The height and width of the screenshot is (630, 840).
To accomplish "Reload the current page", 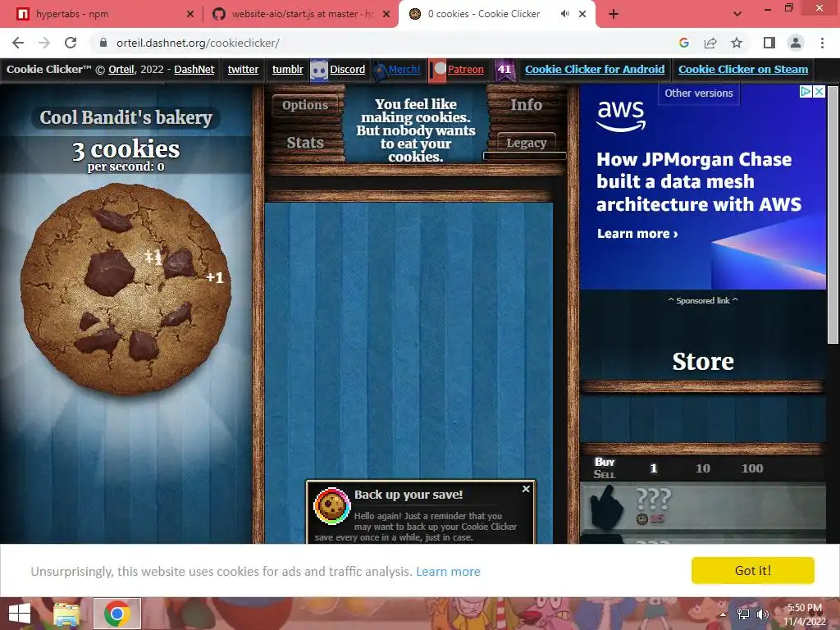I will pos(71,43).
